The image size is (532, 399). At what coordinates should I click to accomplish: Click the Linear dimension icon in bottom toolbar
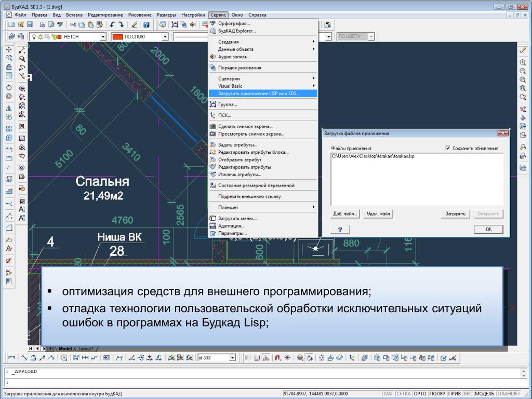(11, 357)
